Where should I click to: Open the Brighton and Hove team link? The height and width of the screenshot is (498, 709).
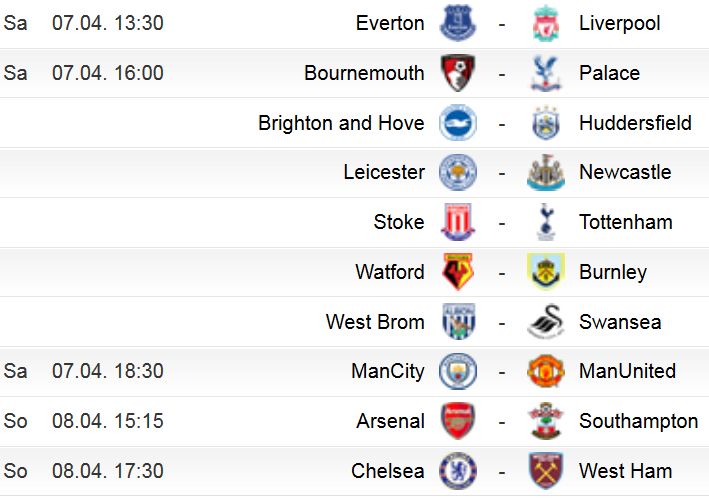coord(341,123)
